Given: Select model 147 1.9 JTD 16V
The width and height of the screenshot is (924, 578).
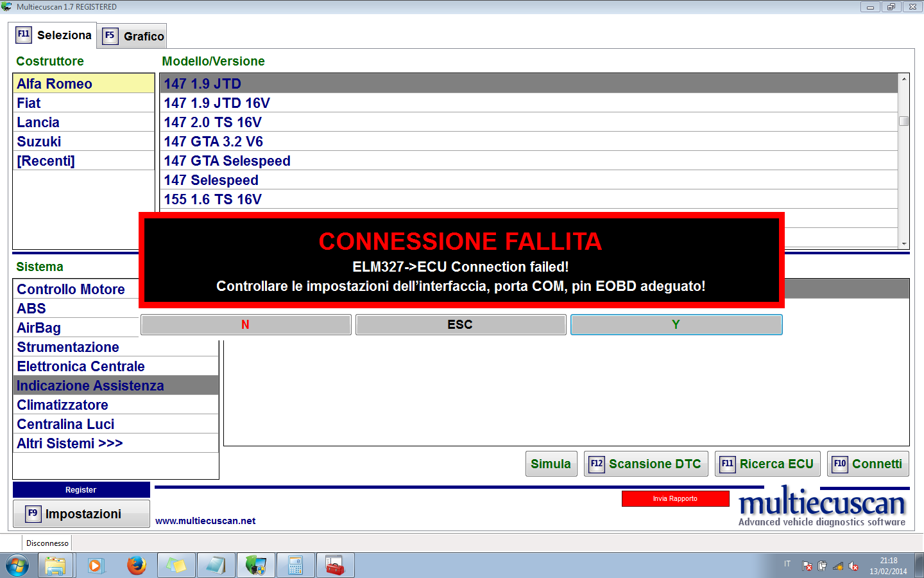Looking at the screenshot, I should click(529, 103).
